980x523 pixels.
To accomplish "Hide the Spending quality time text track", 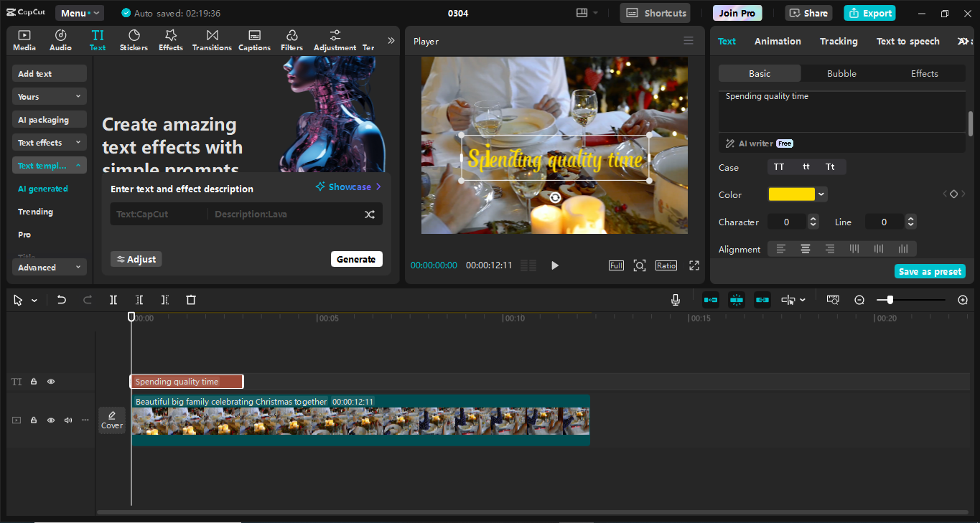I will [x=50, y=381].
